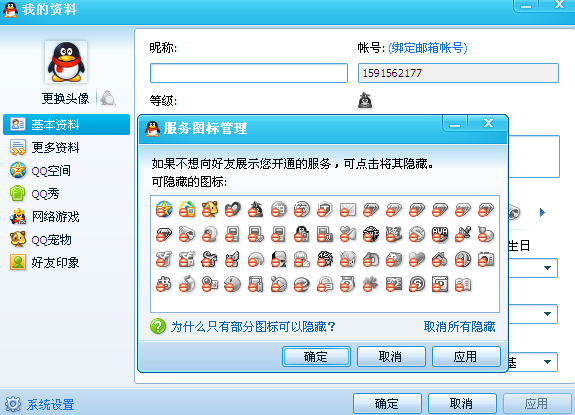Open 为什么只有部分图标可以隐藏 help link

point(253,326)
